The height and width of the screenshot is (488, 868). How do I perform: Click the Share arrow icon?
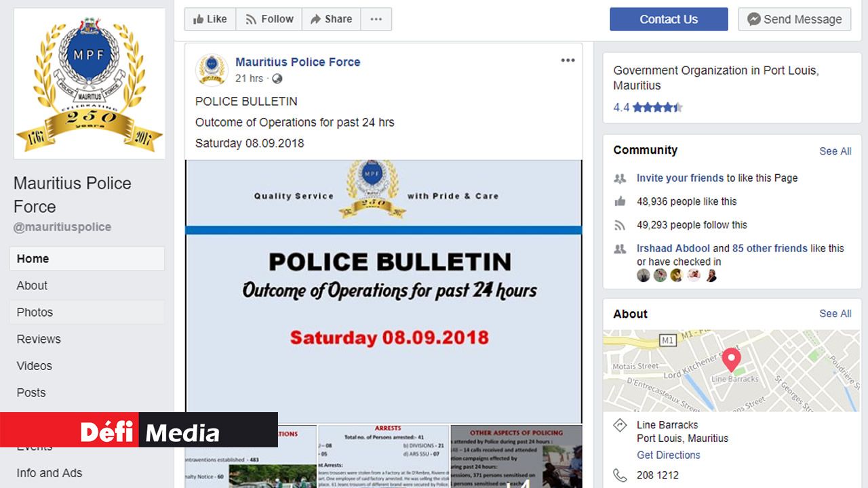click(316, 19)
